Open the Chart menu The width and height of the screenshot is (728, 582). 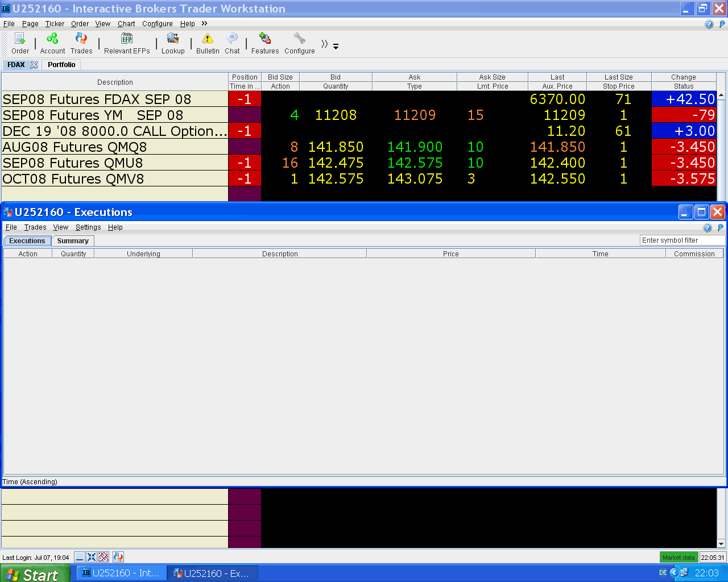click(x=126, y=24)
